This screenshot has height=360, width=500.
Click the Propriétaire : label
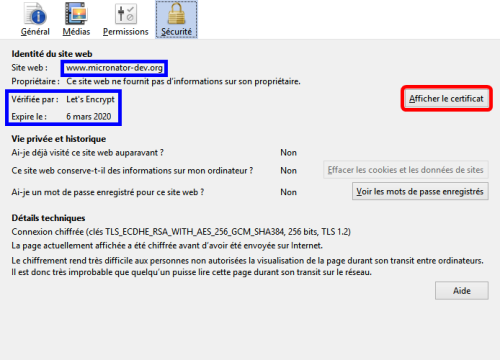[x=36, y=81]
